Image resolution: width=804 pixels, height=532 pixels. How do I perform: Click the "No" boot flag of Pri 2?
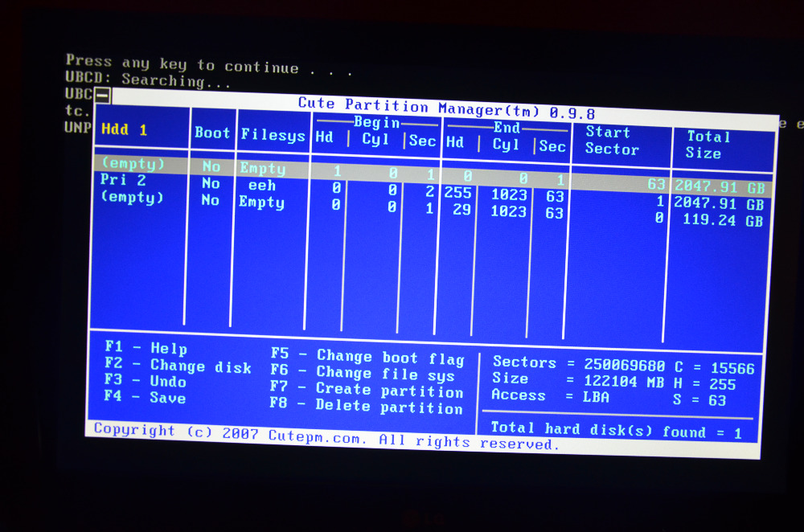tap(211, 183)
